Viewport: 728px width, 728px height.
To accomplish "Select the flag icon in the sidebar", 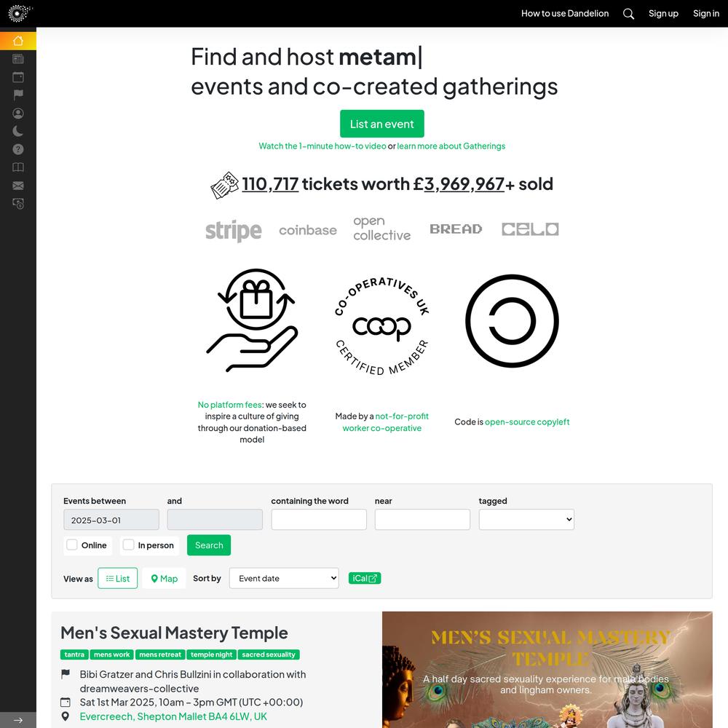I will click(x=18, y=95).
